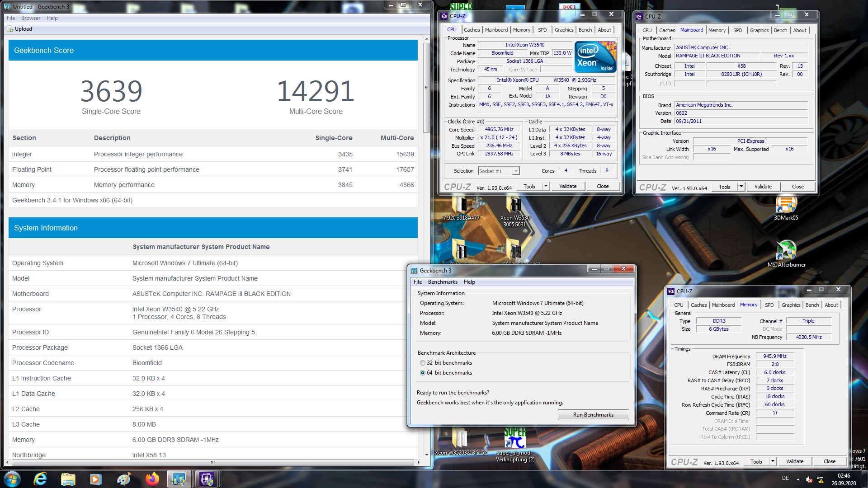Click the Core Speed value 4965.76 MHz

point(499,129)
